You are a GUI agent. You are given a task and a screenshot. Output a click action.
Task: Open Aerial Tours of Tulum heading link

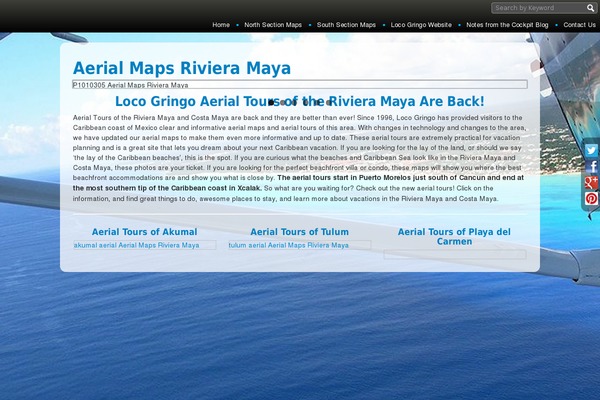click(299, 232)
